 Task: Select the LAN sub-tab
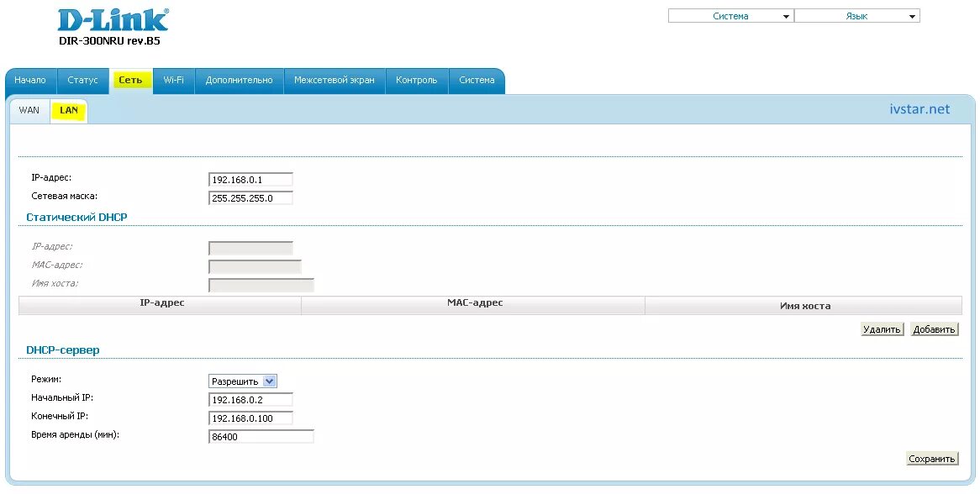(69, 111)
